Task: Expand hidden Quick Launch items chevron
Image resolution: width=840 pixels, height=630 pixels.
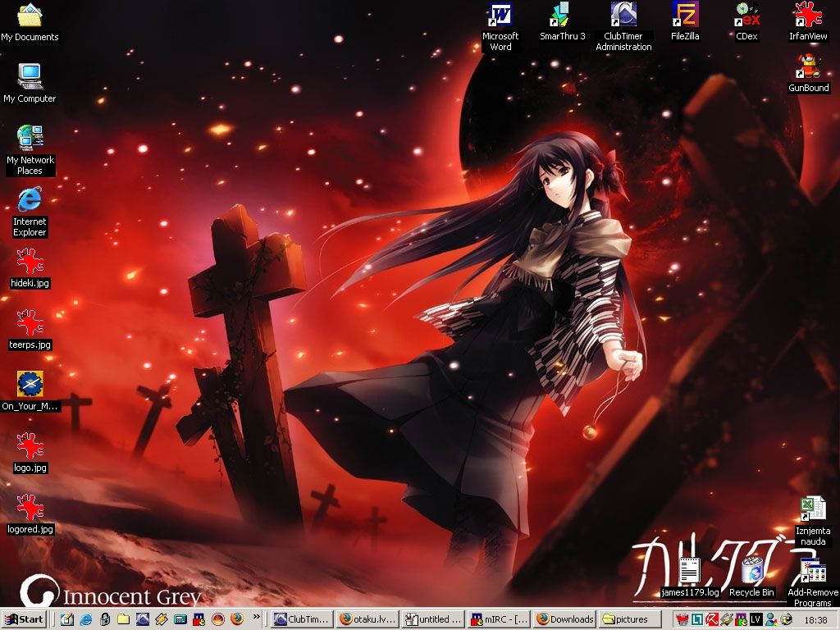Action: pyautogui.click(x=256, y=617)
